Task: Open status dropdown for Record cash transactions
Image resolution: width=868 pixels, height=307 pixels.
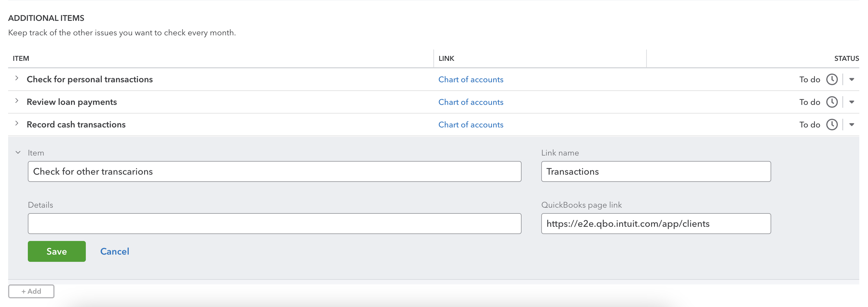Action: click(851, 125)
